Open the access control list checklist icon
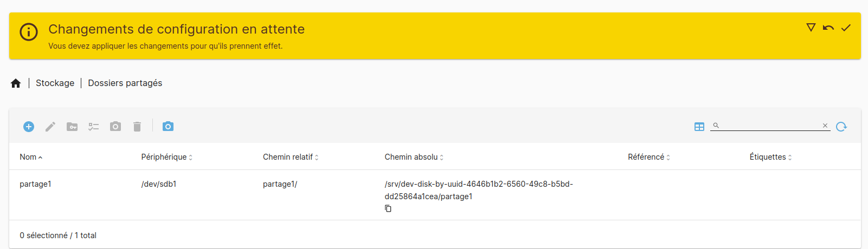Image resolution: width=868 pixels, height=249 pixels. pos(94,127)
